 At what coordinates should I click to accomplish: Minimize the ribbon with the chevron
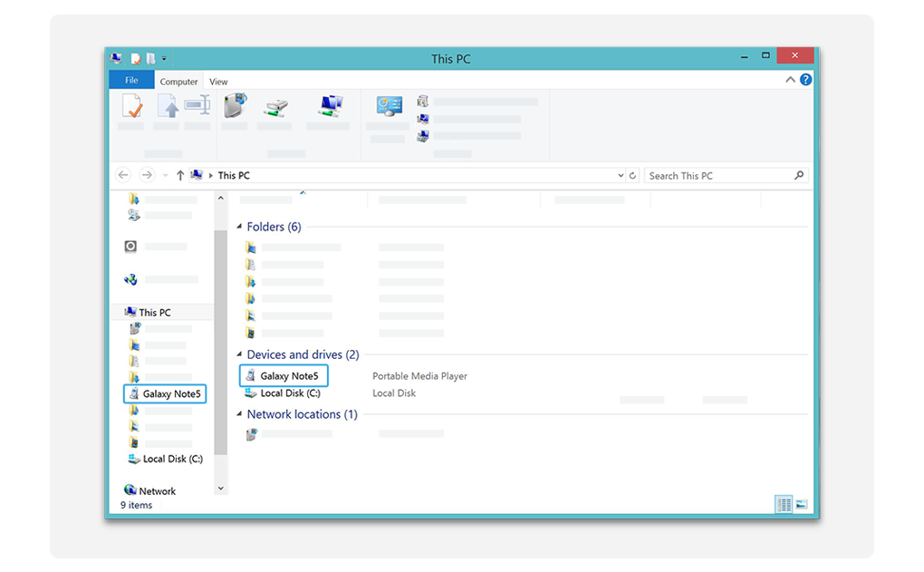790,80
